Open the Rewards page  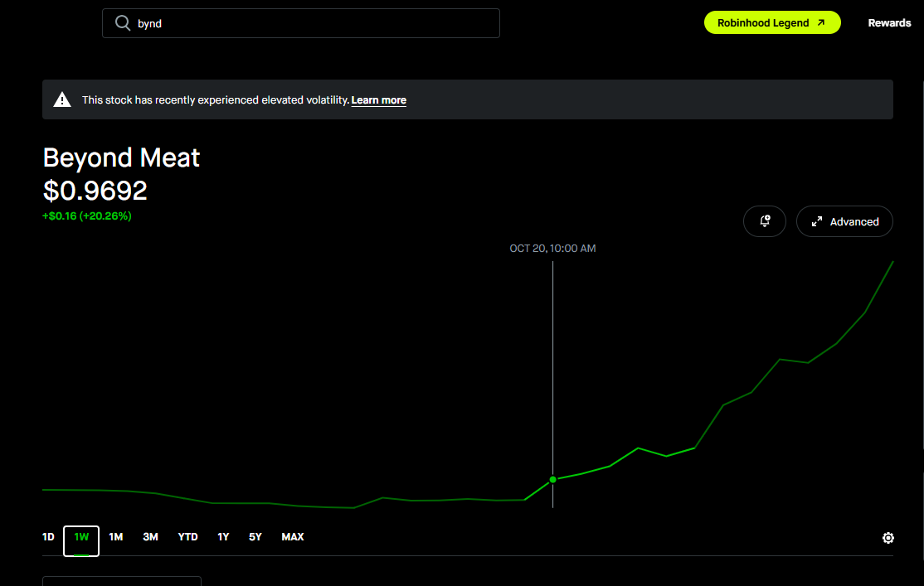889,23
